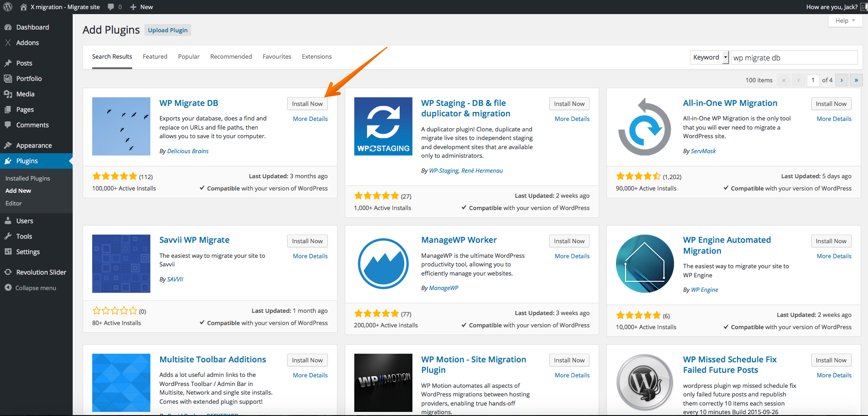
Task: Click the WP Engine Automated Migration logo
Action: (645, 264)
